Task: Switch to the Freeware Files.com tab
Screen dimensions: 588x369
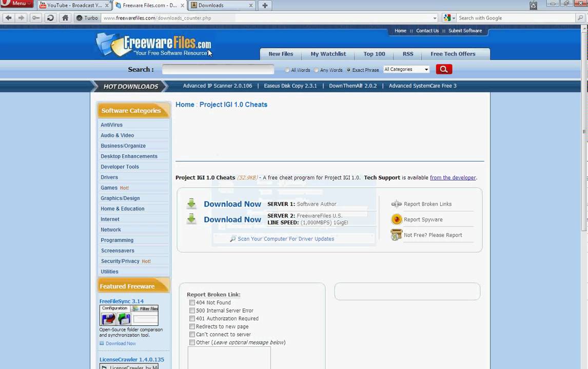Action: [150, 5]
